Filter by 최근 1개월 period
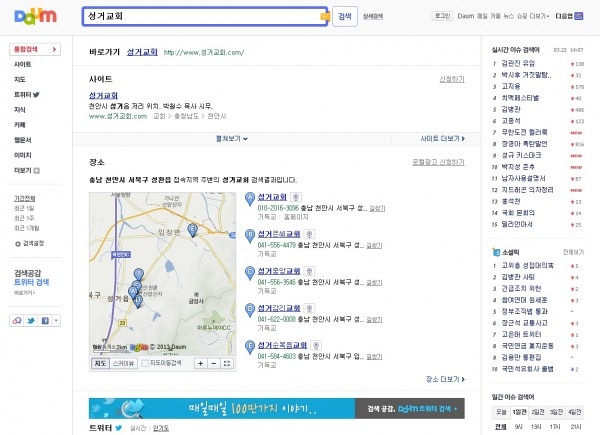This screenshot has height=435, width=600. pyautogui.click(x=26, y=228)
